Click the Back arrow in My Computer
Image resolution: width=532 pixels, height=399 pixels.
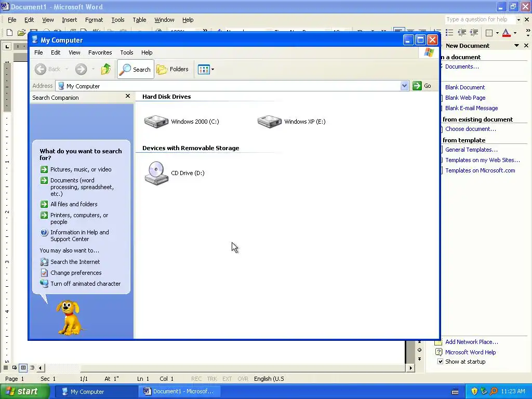[41, 69]
